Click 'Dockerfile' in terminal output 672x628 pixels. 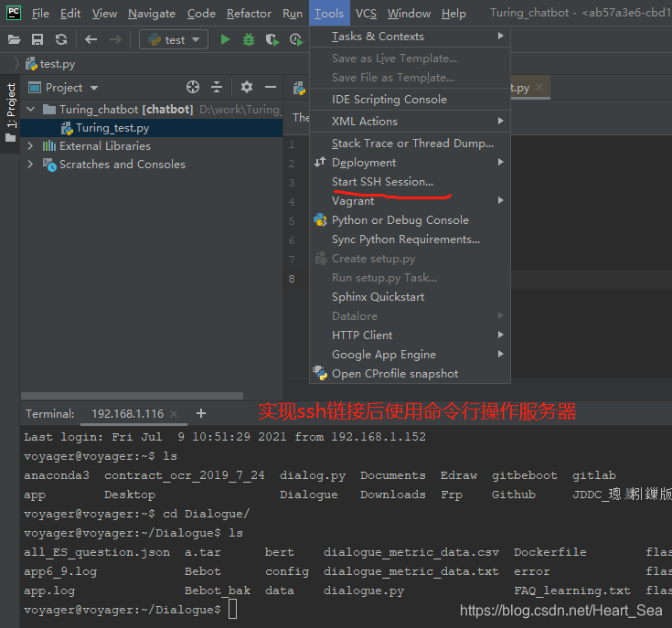pyautogui.click(x=549, y=552)
